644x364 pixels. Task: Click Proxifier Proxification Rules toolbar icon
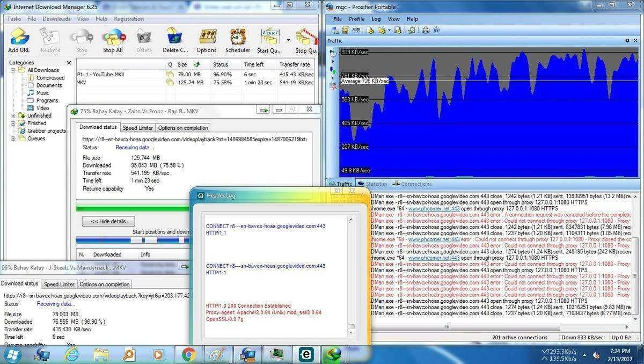(x=346, y=30)
